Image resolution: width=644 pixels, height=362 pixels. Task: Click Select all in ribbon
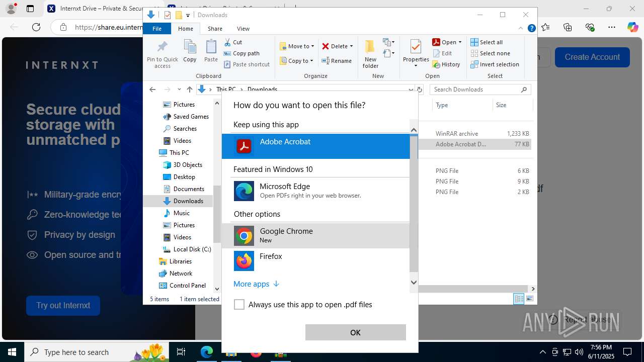(x=487, y=42)
